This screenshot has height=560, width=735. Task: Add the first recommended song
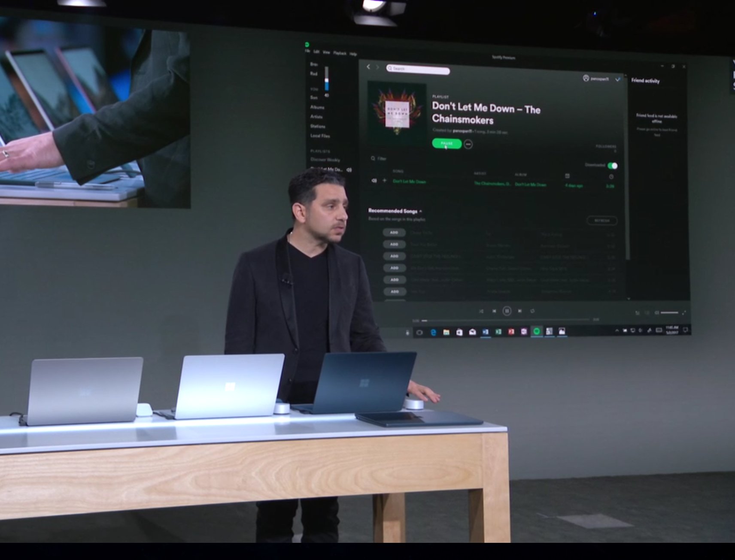[394, 233]
